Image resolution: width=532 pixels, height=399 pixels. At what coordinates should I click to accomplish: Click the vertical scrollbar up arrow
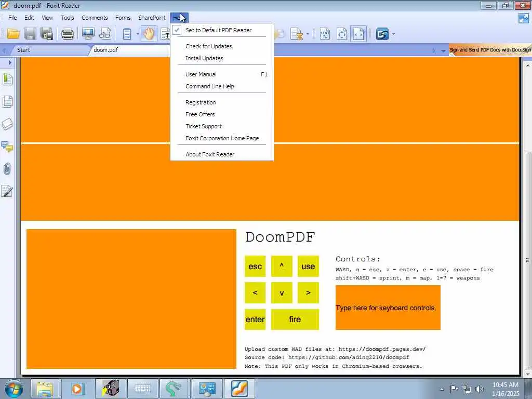527,65
